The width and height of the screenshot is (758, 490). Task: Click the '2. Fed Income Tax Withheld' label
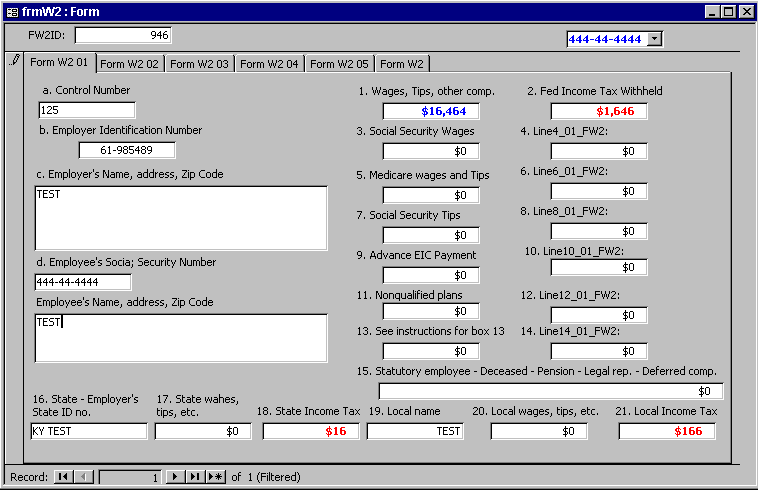coord(595,91)
